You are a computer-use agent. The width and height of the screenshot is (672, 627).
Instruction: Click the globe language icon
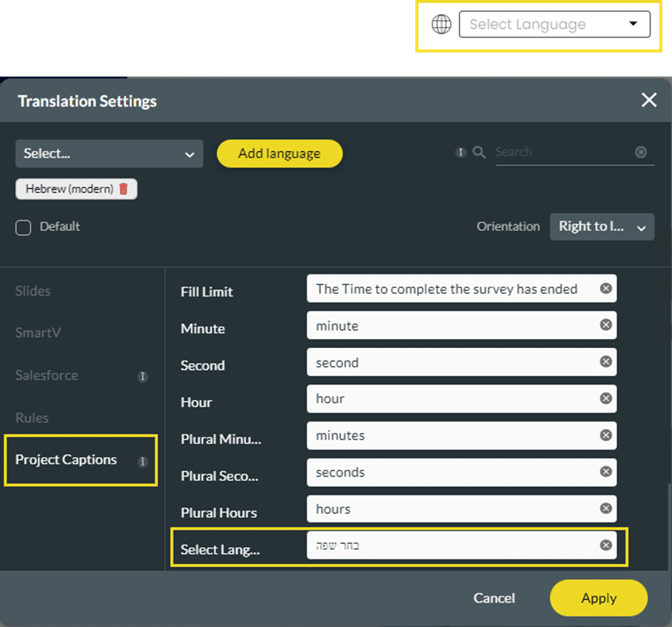442,24
